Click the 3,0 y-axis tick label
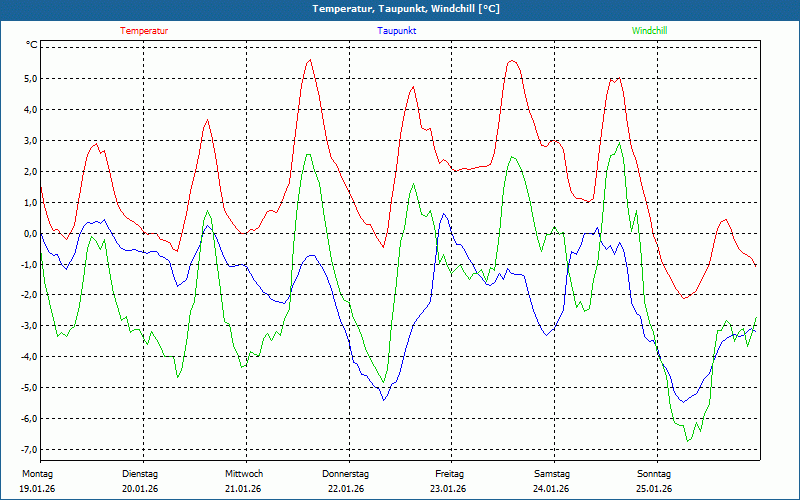 [x=30, y=141]
